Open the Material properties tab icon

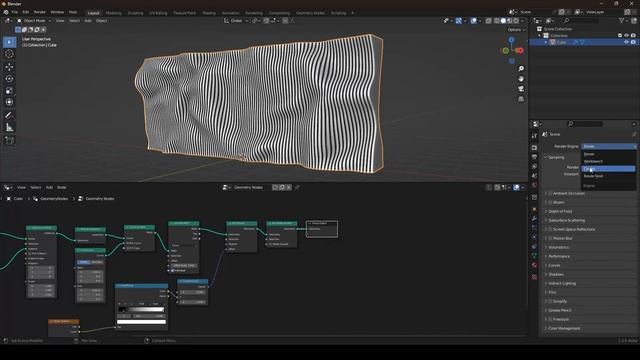click(x=534, y=265)
